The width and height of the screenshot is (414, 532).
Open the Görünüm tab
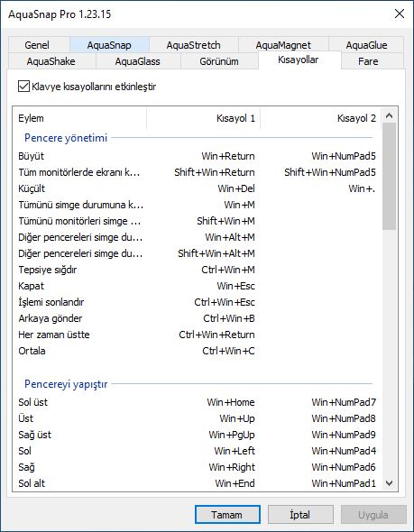point(219,61)
